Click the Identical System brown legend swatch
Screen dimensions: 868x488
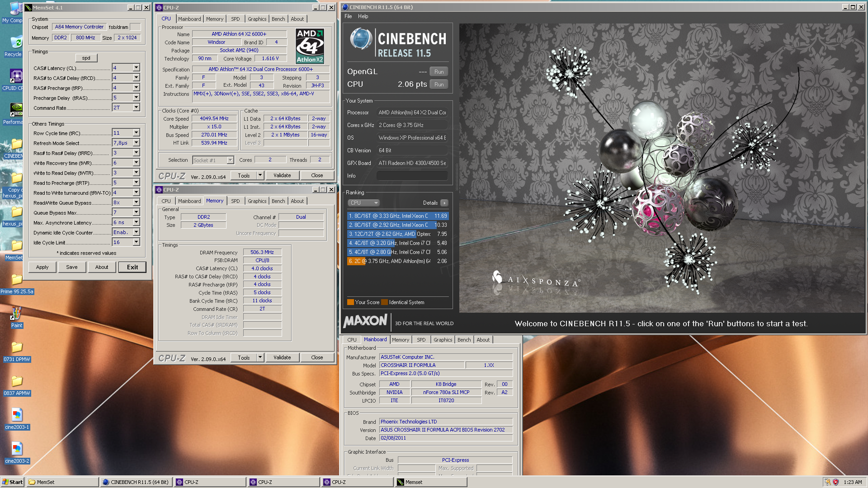point(384,302)
